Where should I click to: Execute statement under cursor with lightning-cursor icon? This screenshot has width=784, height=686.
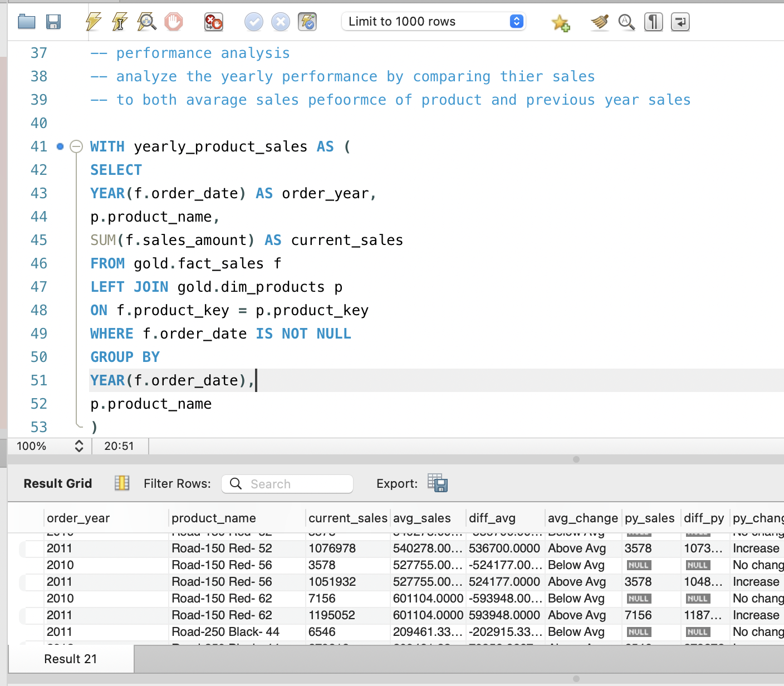(120, 22)
